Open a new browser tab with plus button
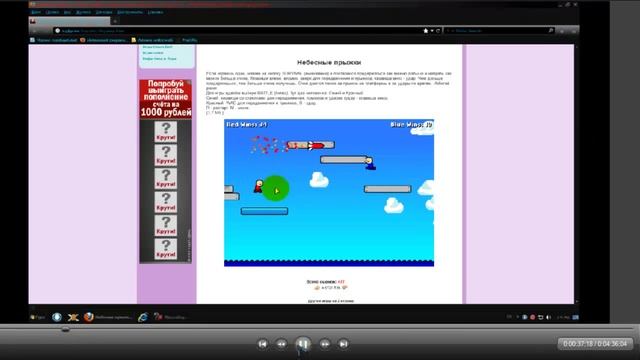Viewport: 640px width, 360px height. (x=116, y=21)
